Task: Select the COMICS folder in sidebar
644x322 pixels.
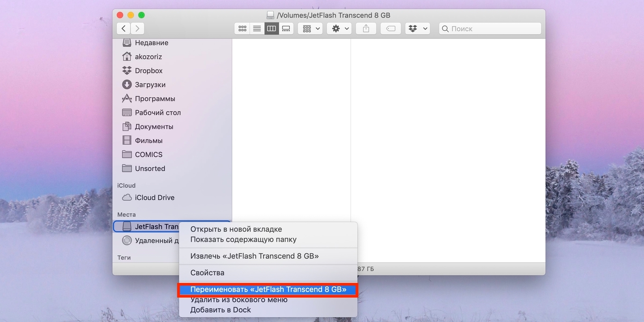Action: point(172,155)
